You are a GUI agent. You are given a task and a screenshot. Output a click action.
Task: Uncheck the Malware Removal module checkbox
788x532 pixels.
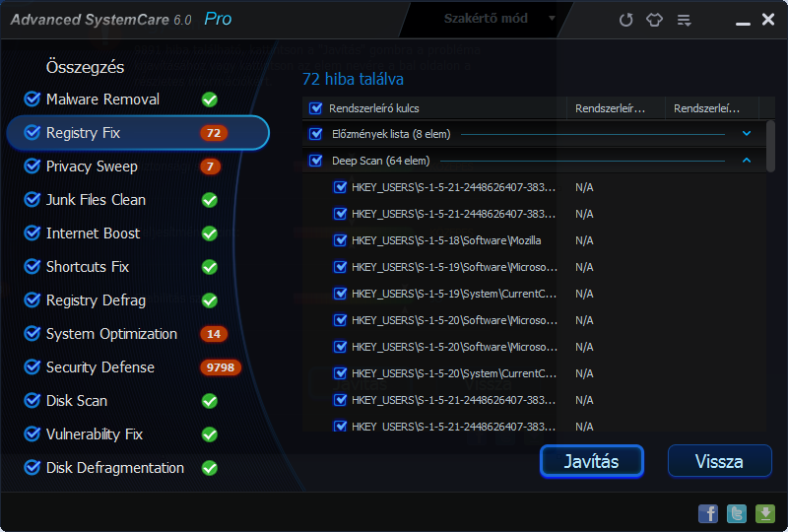[x=33, y=100]
